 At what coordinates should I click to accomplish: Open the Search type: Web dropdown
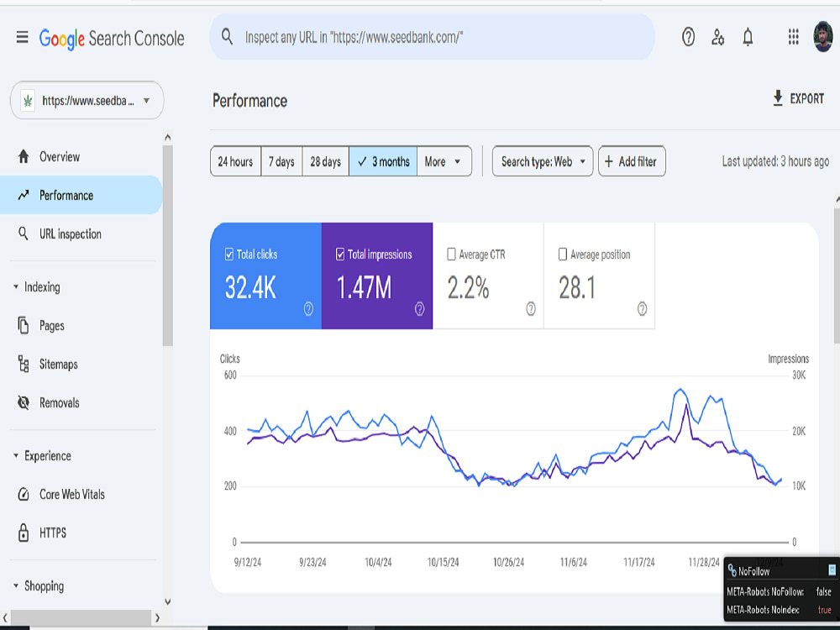543,161
